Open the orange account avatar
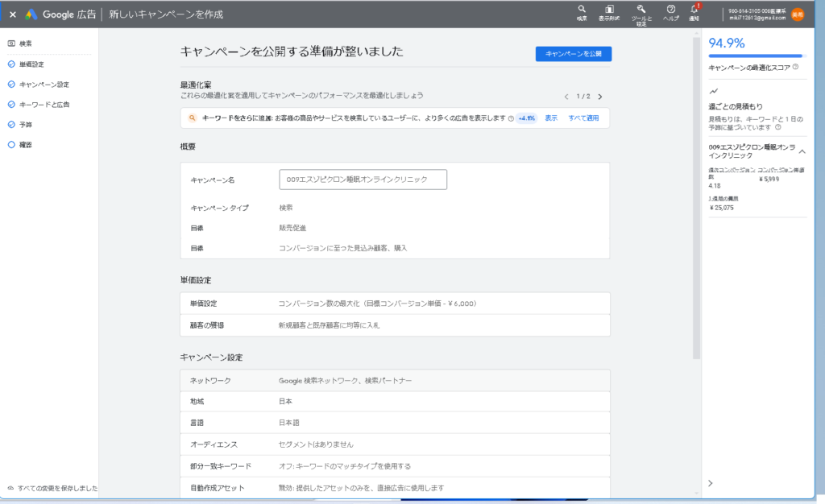 [x=798, y=14]
